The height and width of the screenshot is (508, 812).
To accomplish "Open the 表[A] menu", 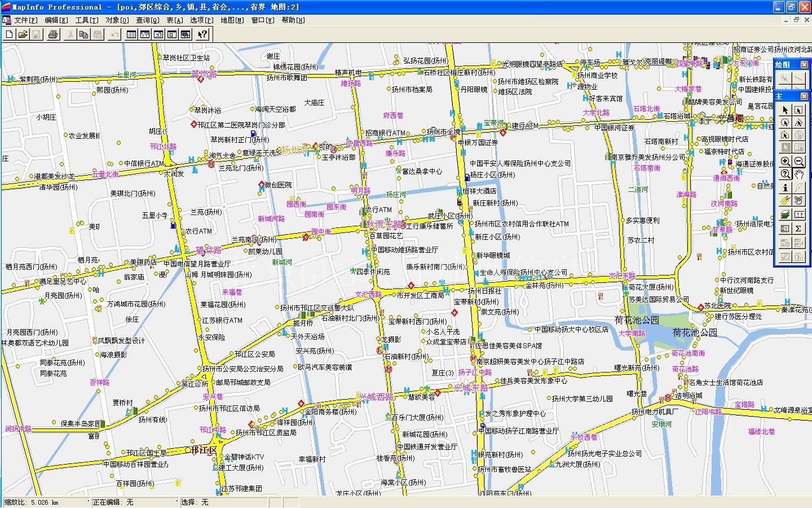I will click(175, 20).
